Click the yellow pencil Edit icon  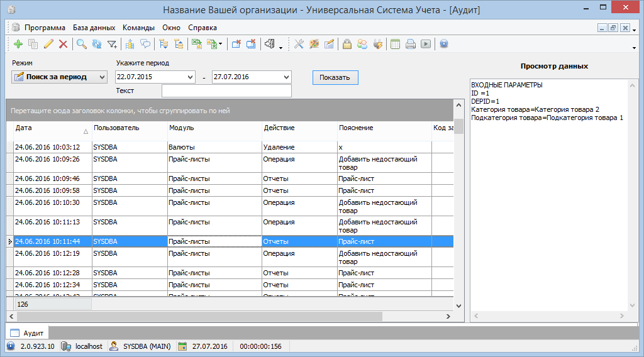pos(48,44)
